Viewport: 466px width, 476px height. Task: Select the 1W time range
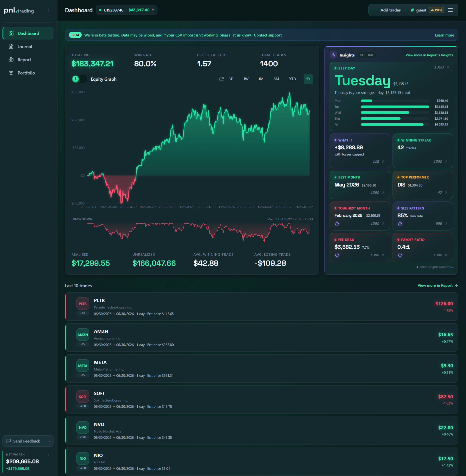(246, 79)
